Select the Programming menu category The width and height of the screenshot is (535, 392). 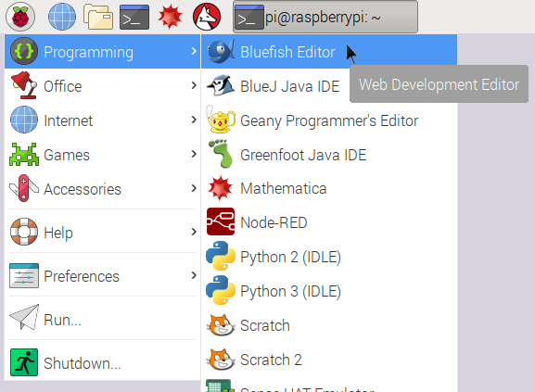pos(102,52)
